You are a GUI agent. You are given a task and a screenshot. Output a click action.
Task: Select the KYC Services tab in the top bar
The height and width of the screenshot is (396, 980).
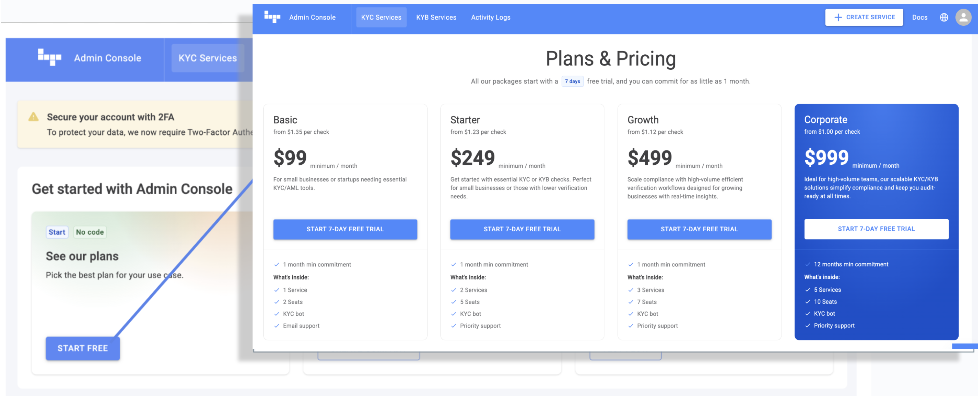coord(381,18)
